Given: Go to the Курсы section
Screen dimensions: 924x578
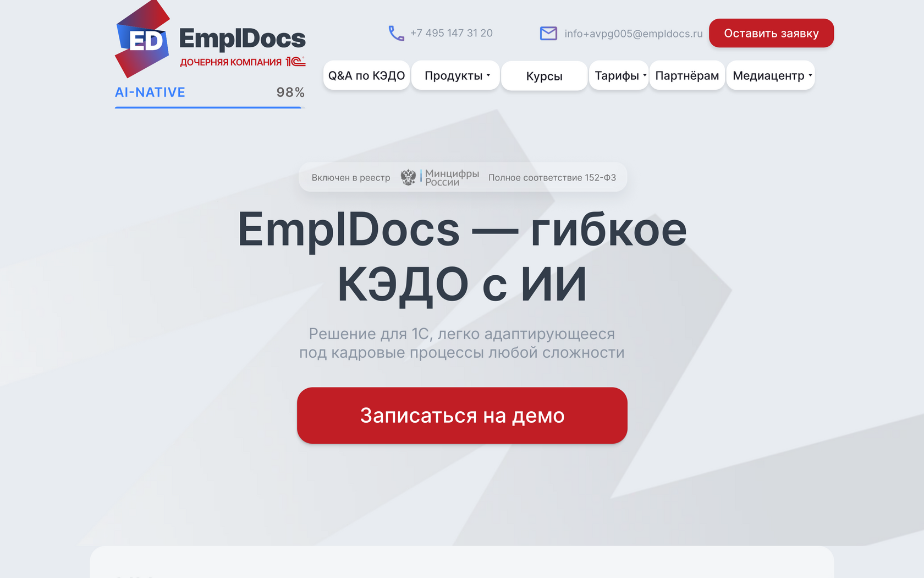Looking at the screenshot, I should point(544,76).
